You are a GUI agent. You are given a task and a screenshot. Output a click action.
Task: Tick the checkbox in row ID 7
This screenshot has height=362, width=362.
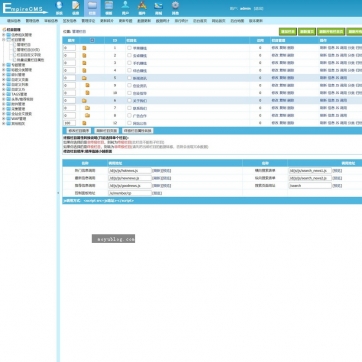[x=129, y=108]
